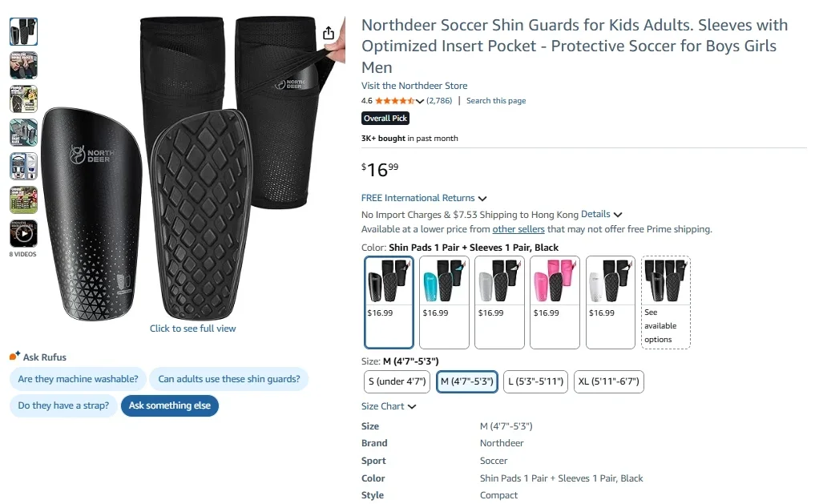The width and height of the screenshot is (819, 504).
Task: Expand the FREE International Returns chevron
Action: coord(482,198)
